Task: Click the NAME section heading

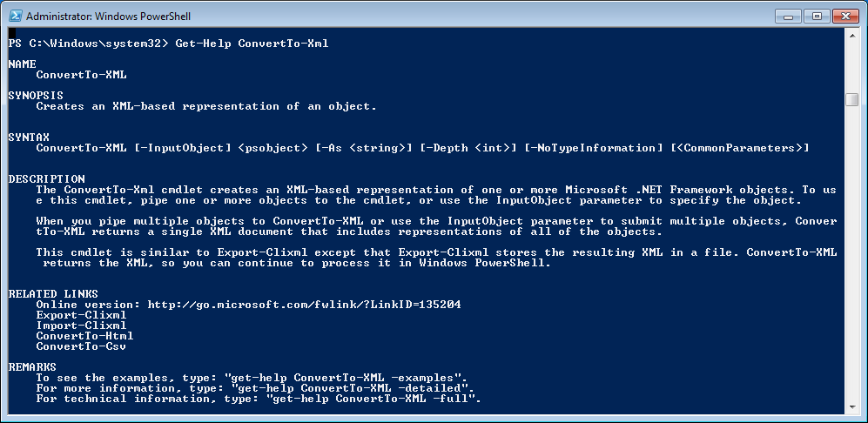Action: (x=22, y=64)
